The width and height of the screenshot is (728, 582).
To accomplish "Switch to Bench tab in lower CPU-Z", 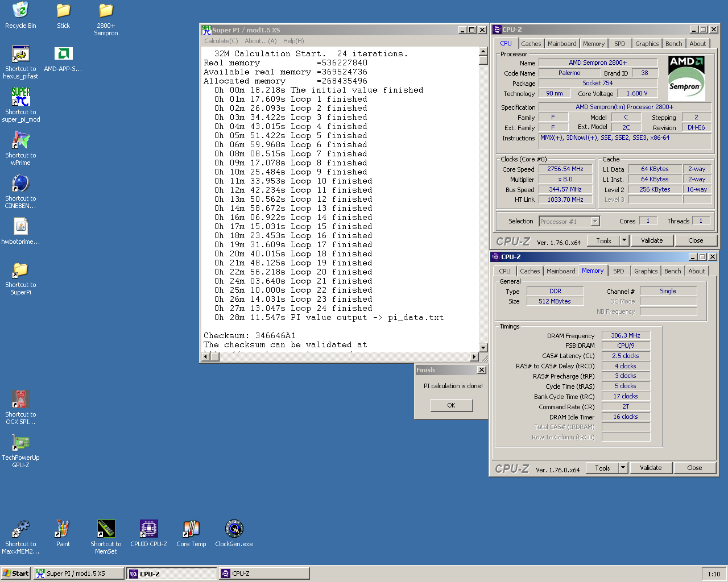I will 673,271.
